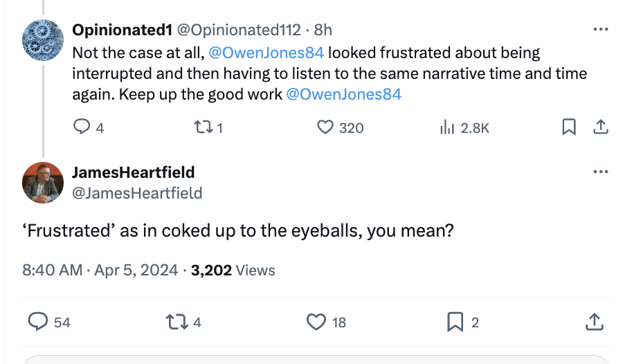Open more options for JamesHeartfield's tweet

pyautogui.click(x=600, y=172)
